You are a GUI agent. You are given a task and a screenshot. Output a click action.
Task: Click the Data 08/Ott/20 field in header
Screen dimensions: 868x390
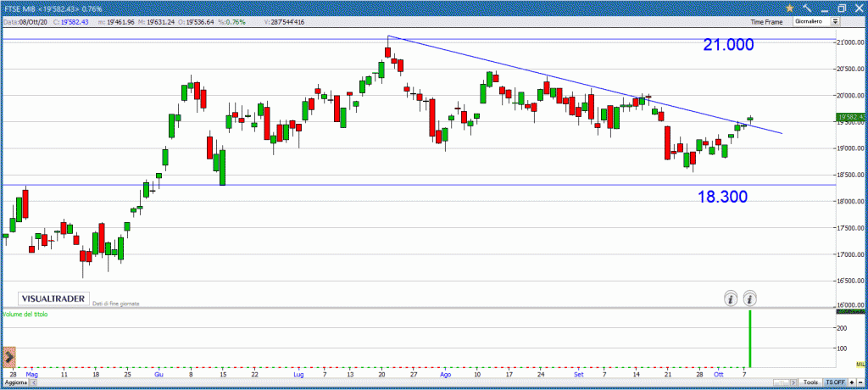coord(25,22)
